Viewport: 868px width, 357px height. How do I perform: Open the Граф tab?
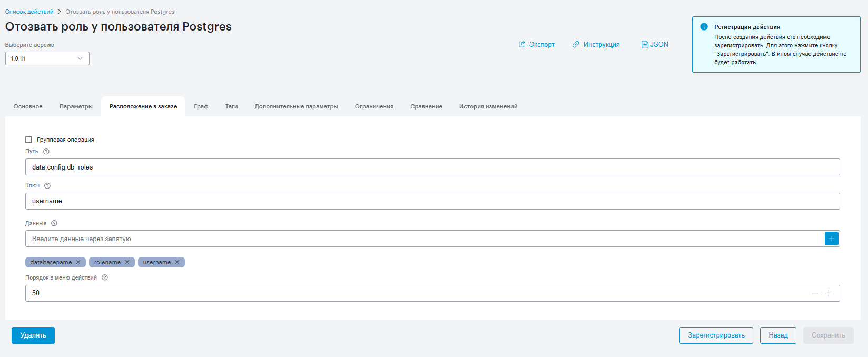[x=201, y=106]
